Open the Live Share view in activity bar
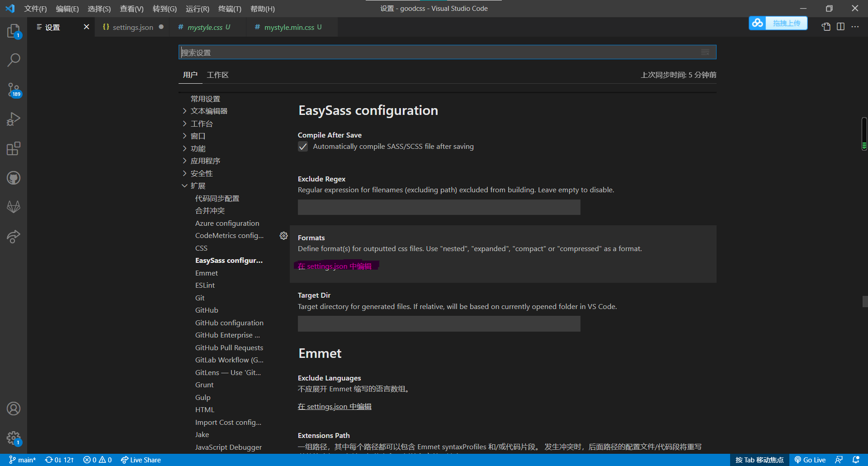 [14, 237]
